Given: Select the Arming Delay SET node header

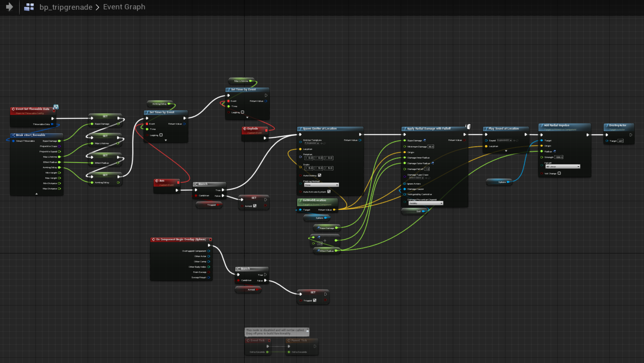Looking at the screenshot, I should pos(105,175).
